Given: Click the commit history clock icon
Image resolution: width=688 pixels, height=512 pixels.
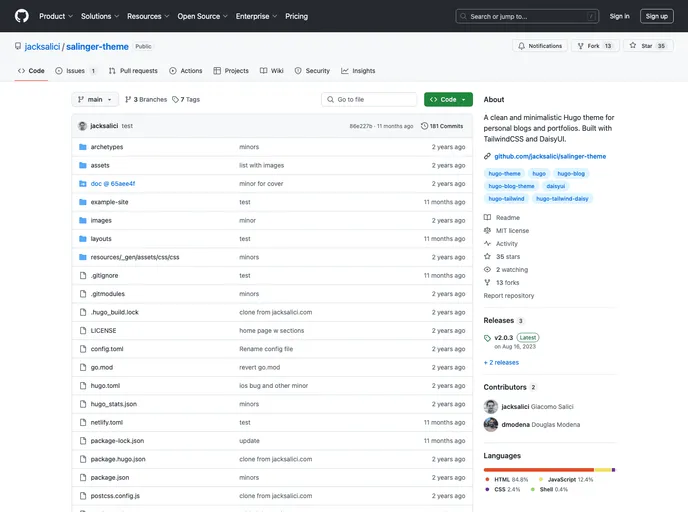Looking at the screenshot, I should pos(424,126).
